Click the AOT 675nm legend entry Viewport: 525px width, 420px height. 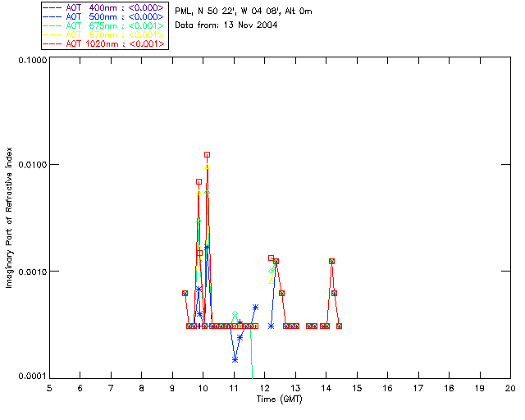104,25
